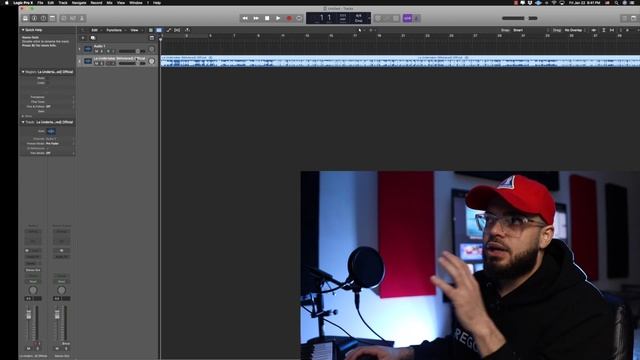This screenshot has height=360, width=640.
Task: Open the Apple menu
Action: 7,2
